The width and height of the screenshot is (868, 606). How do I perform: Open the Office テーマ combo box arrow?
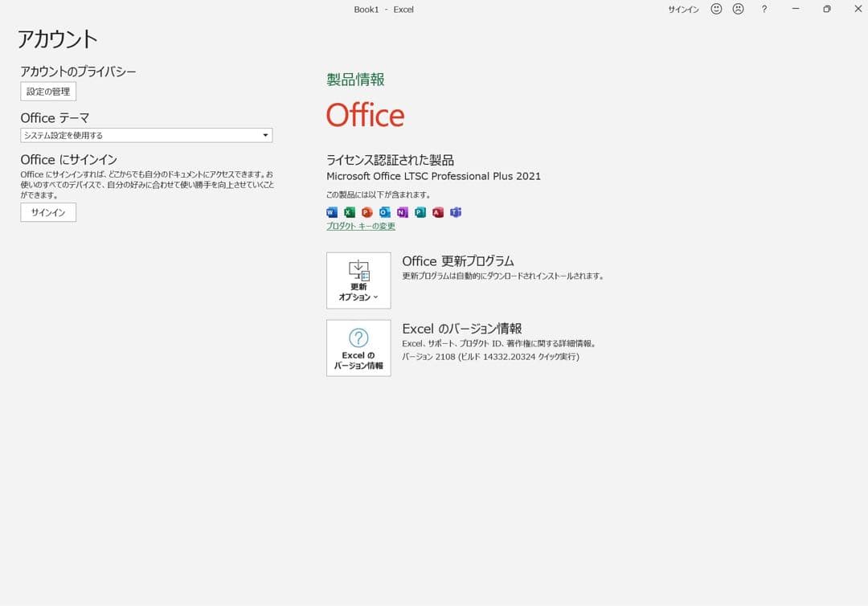(265, 135)
